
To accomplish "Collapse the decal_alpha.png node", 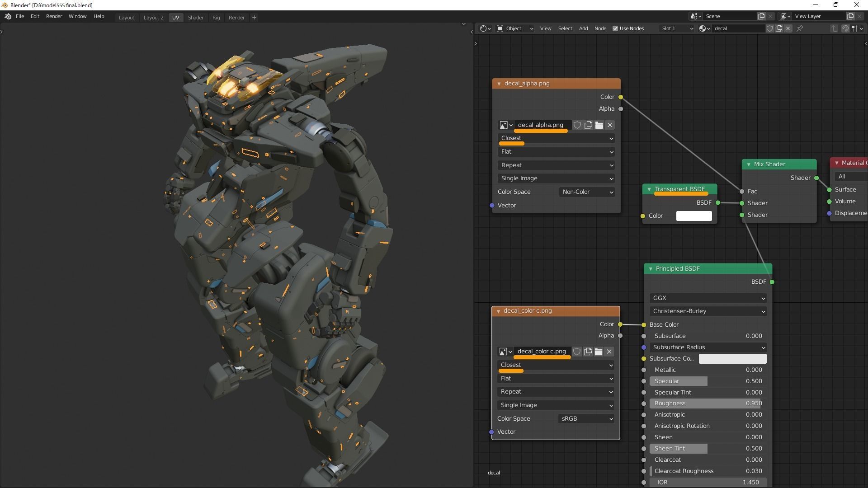I will (499, 84).
